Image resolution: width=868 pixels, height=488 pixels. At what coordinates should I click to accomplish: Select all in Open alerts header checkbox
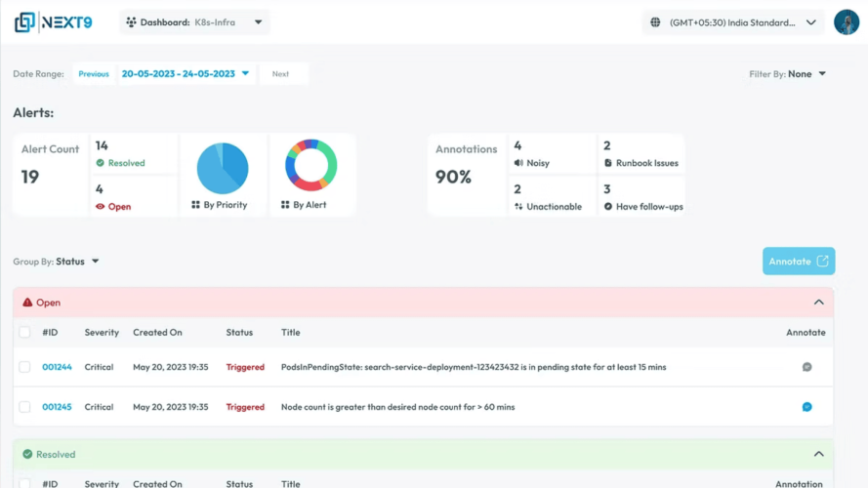coord(24,332)
